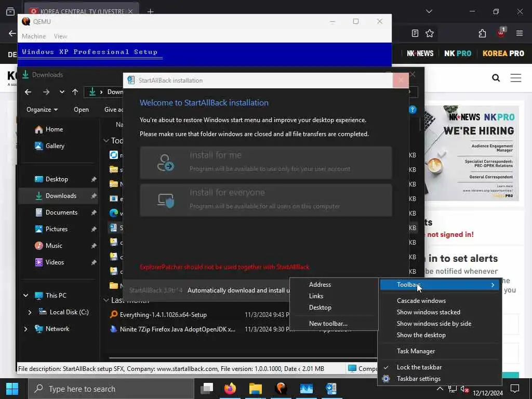Open Taskbar settings from context menu
Image resolution: width=532 pixels, height=399 pixels.
[440, 379]
